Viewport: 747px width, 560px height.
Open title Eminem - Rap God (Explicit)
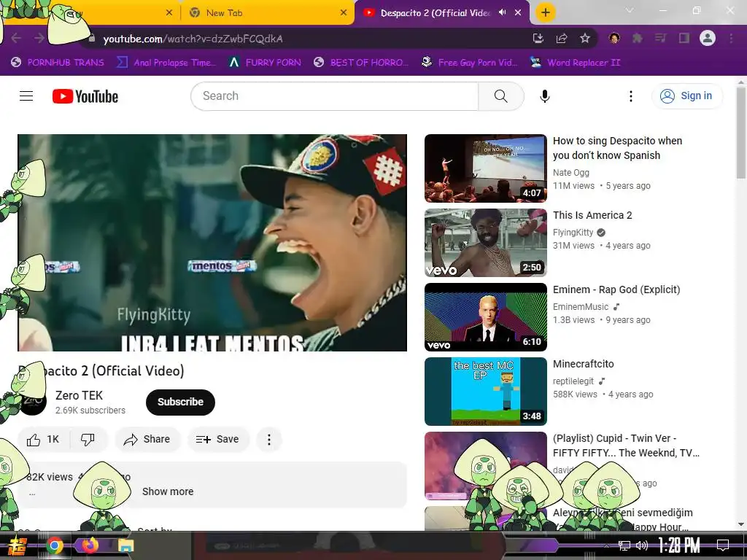pyautogui.click(x=616, y=289)
